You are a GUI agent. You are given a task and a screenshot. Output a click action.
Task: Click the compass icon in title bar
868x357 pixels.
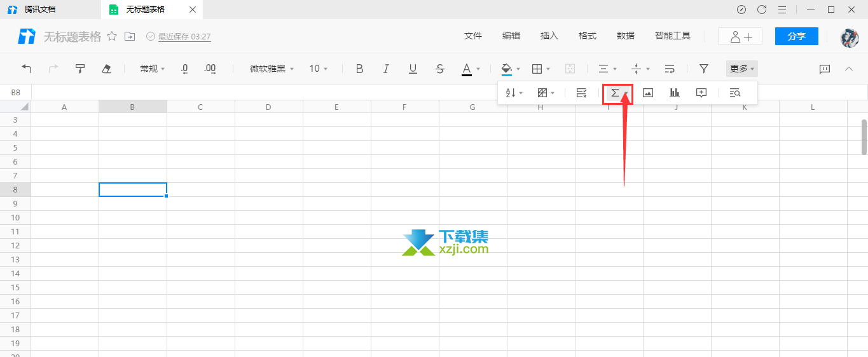(741, 10)
